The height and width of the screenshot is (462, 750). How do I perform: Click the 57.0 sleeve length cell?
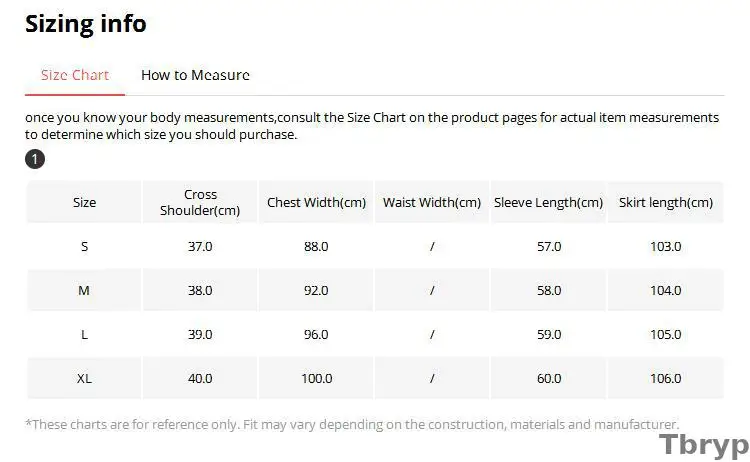[549, 246]
